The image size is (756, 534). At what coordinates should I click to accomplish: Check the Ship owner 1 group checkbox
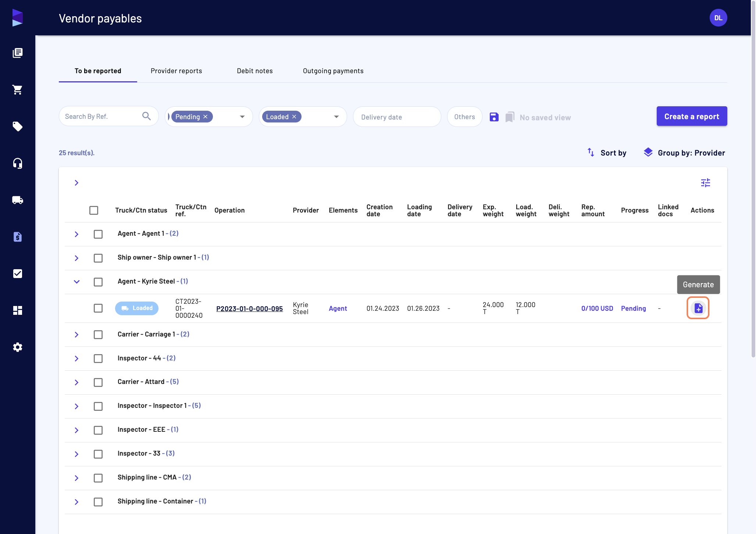pos(98,258)
